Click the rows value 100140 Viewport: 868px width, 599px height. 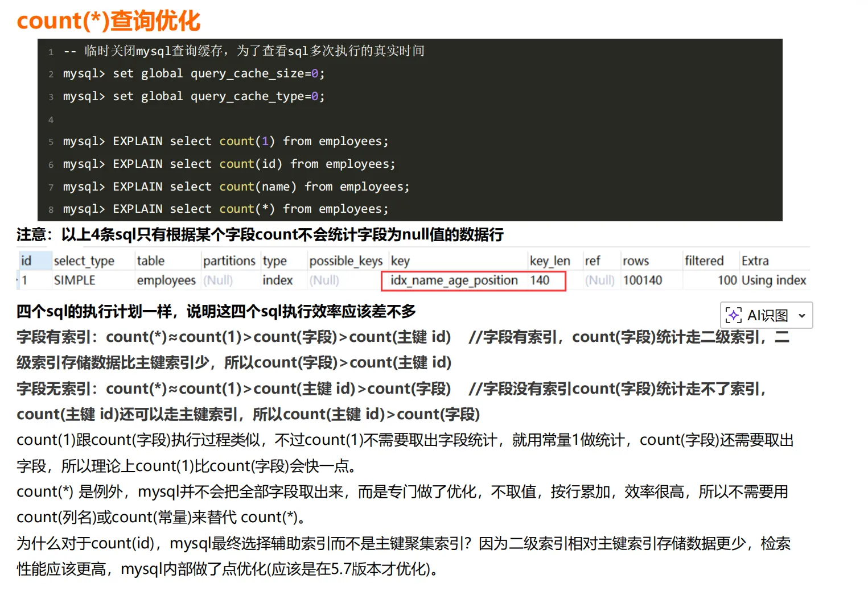tap(643, 280)
